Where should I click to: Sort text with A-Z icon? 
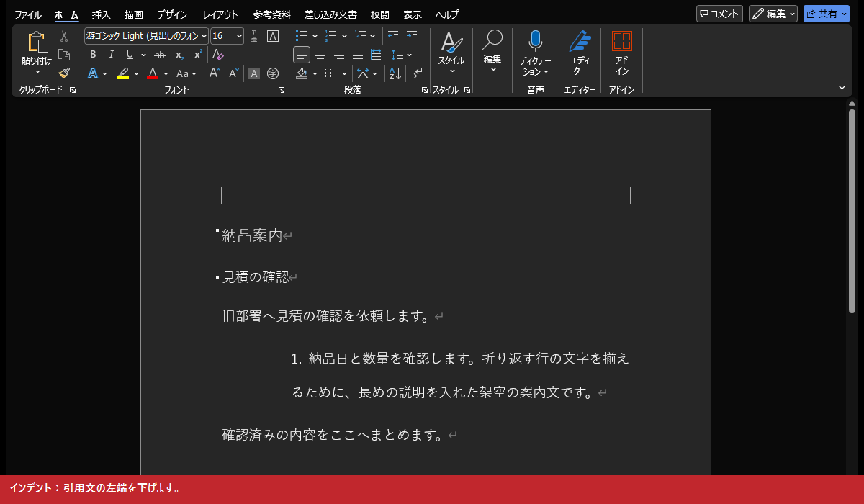[395, 73]
